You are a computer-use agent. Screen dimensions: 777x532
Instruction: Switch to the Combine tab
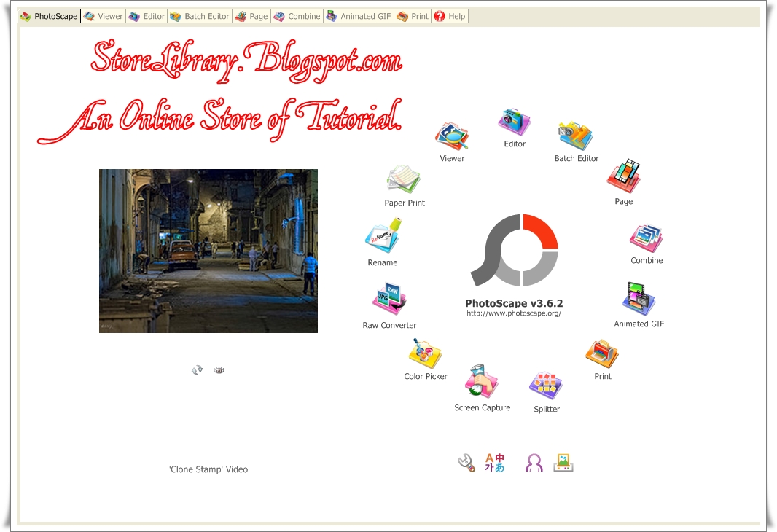pos(297,16)
